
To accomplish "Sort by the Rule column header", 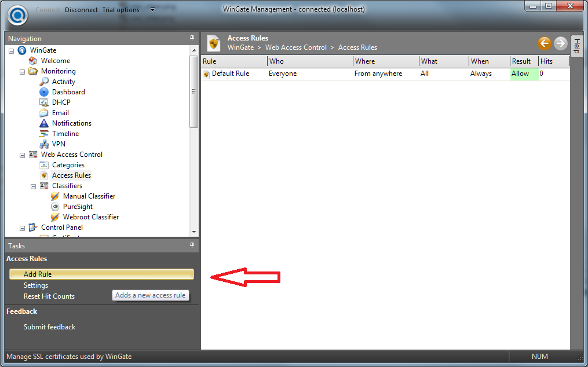I will [235, 61].
